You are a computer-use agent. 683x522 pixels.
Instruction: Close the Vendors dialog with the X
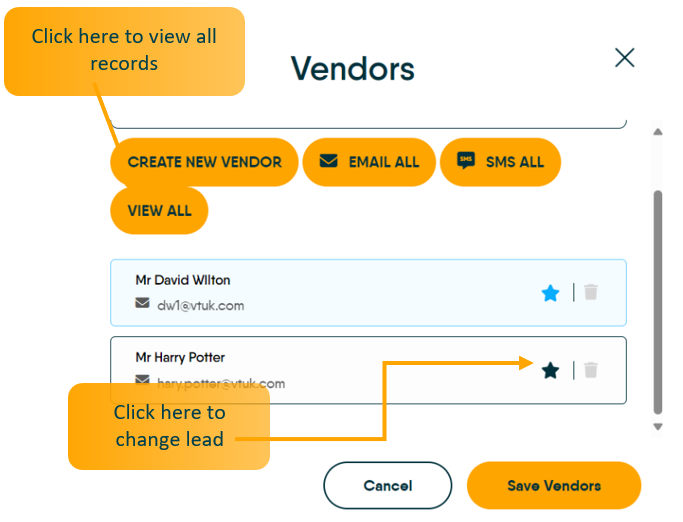(625, 58)
